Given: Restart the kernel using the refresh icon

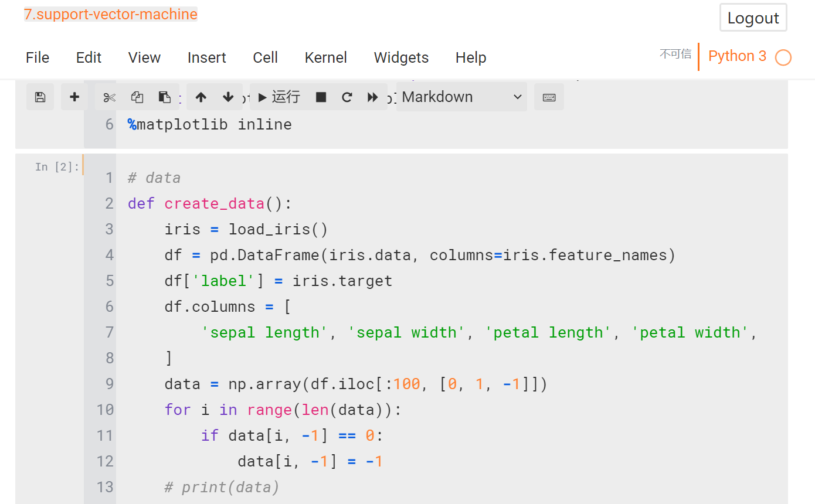Looking at the screenshot, I should 347,96.
